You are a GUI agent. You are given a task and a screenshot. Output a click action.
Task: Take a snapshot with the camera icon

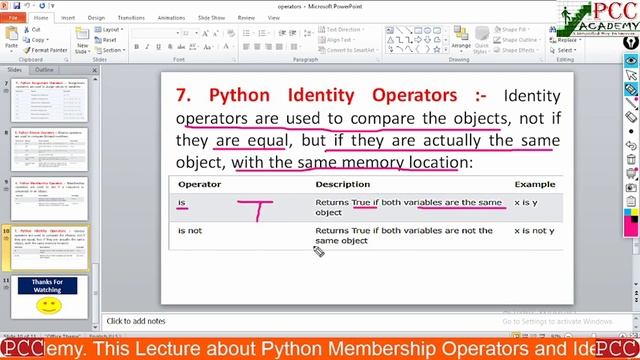[x=631, y=187]
